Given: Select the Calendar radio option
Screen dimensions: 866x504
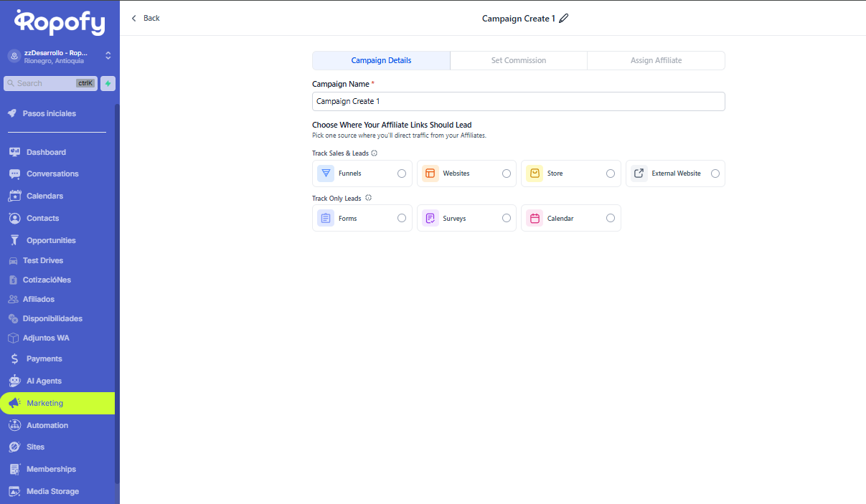Looking at the screenshot, I should [x=611, y=218].
